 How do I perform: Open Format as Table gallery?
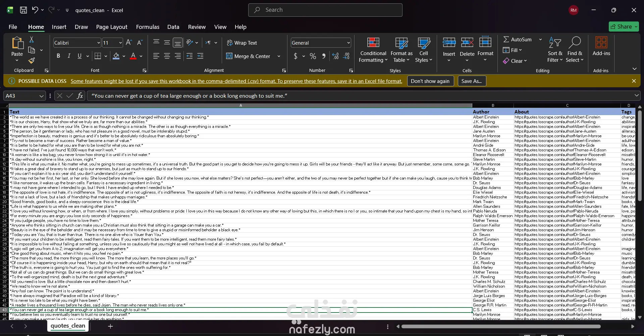click(x=401, y=50)
